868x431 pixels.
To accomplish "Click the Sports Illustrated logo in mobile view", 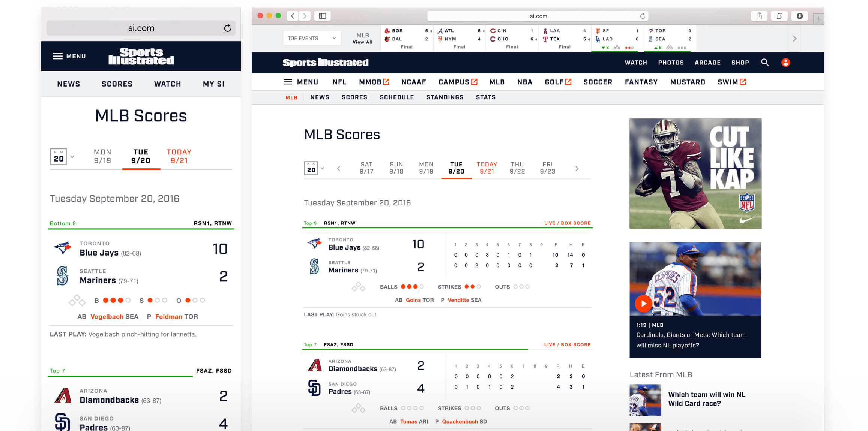I will (141, 56).
